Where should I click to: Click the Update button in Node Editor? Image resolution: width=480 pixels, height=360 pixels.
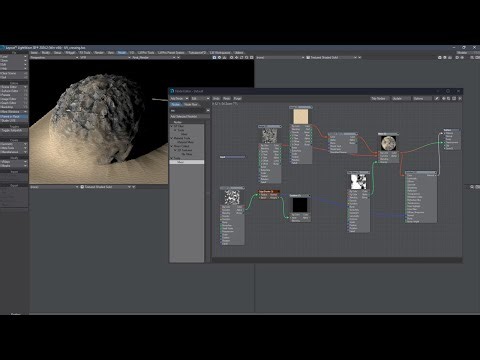(x=401, y=99)
